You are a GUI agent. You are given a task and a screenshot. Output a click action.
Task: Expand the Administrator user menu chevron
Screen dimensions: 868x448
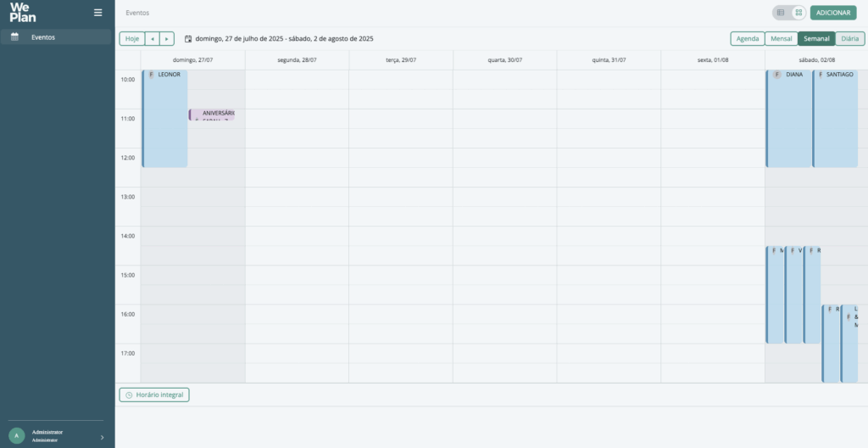[102, 438]
